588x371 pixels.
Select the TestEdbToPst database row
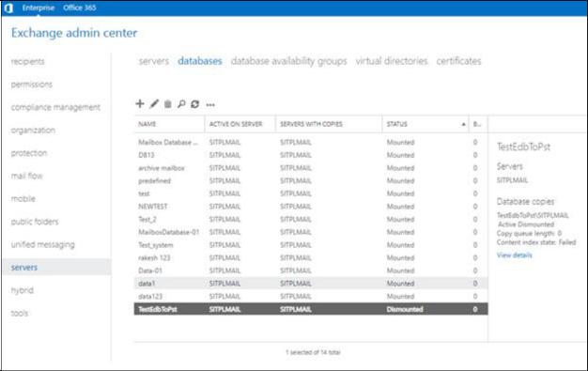coord(311,309)
